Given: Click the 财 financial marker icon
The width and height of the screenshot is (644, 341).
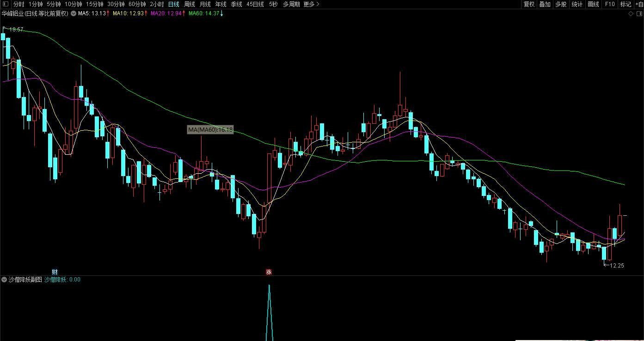Looking at the screenshot, I should tap(55, 272).
